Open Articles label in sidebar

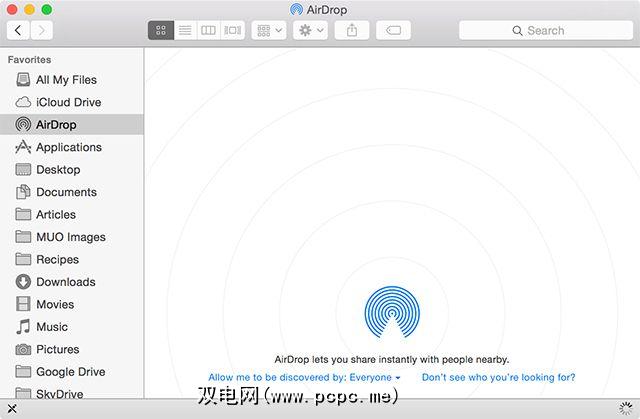(x=56, y=215)
